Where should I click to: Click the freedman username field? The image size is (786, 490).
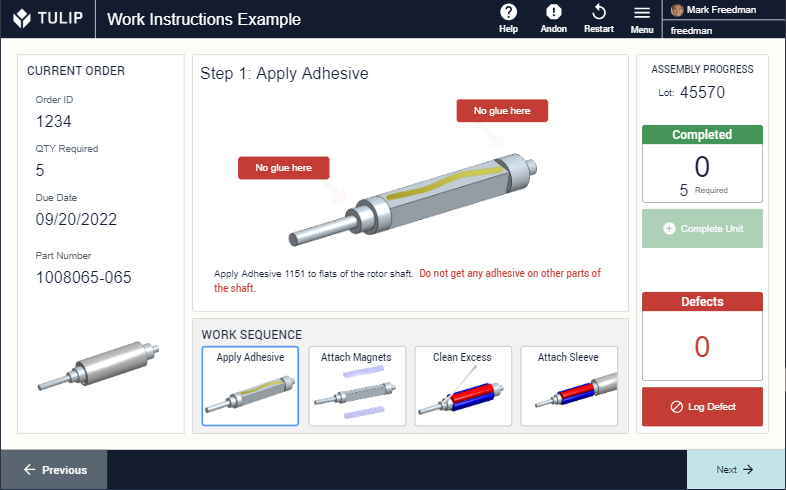pos(723,30)
